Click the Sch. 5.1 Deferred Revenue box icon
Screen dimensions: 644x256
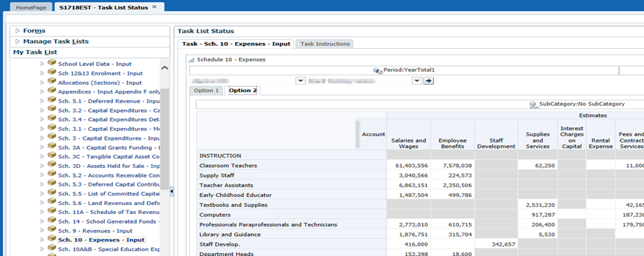pos(52,100)
